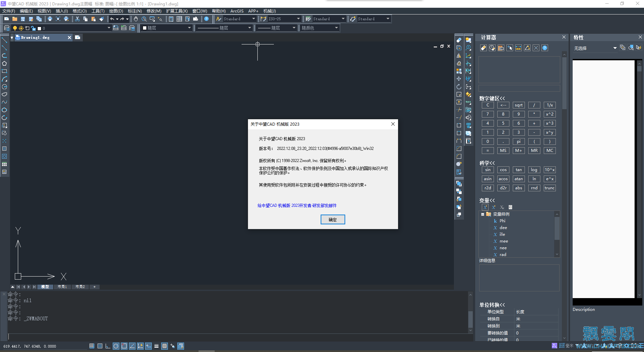Toggle Ortho mode in status bar
Viewport: 644px width, 352px height.
108,346
